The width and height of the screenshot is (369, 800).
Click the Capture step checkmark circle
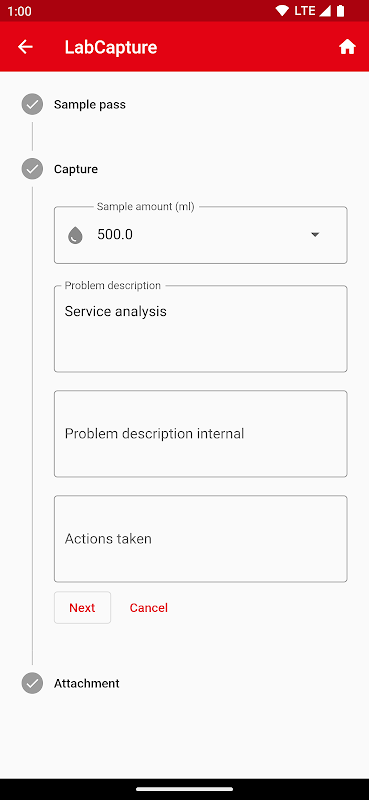coord(32,169)
